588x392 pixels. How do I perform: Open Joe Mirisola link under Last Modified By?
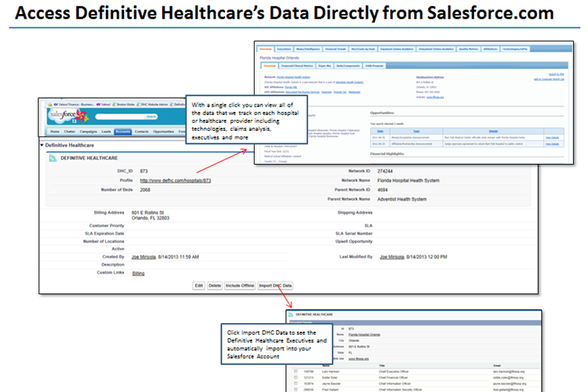pos(392,257)
